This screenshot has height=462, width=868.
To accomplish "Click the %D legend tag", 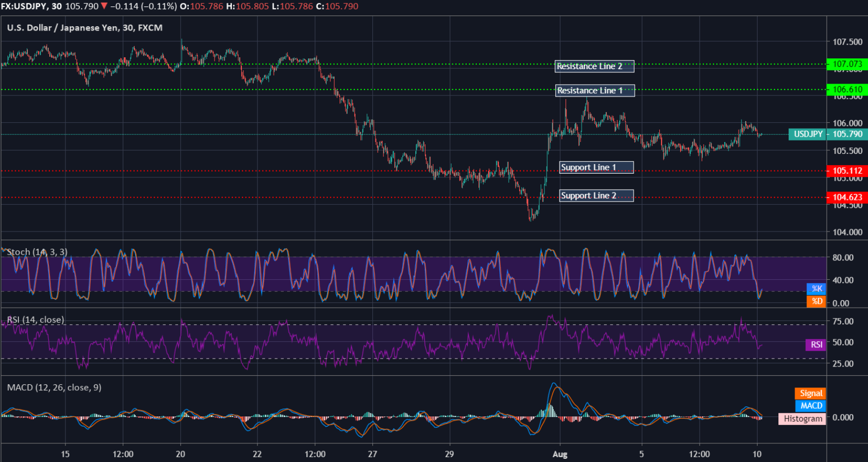I will click(816, 301).
